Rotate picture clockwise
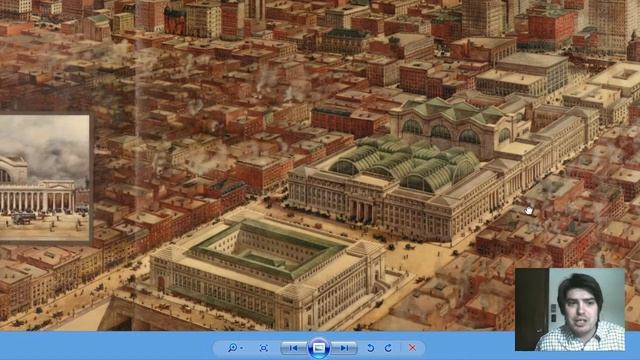This screenshot has width=640, height=360. [388, 348]
